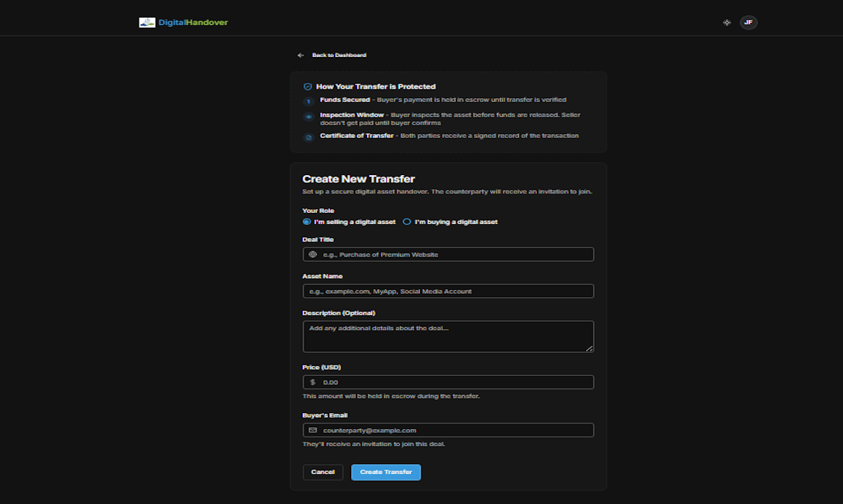Click the Cancel button
The height and width of the screenshot is (504, 843).
point(323,472)
